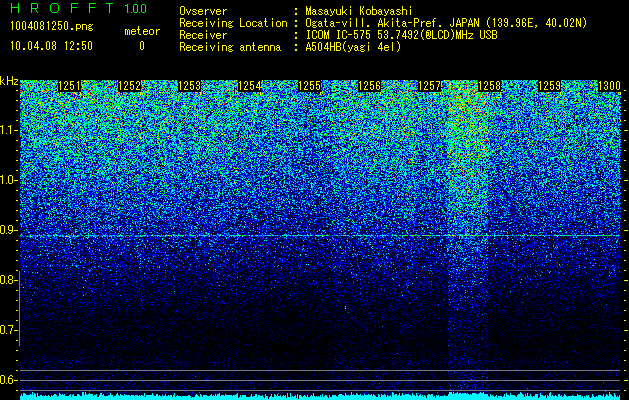Click the 1300 time marker
629x400 pixels.
click(609, 86)
